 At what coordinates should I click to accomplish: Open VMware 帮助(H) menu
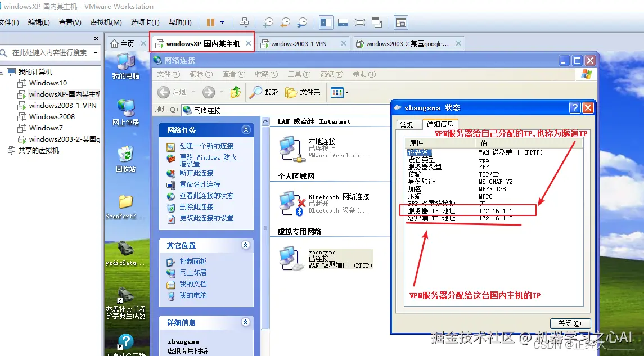tap(180, 22)
